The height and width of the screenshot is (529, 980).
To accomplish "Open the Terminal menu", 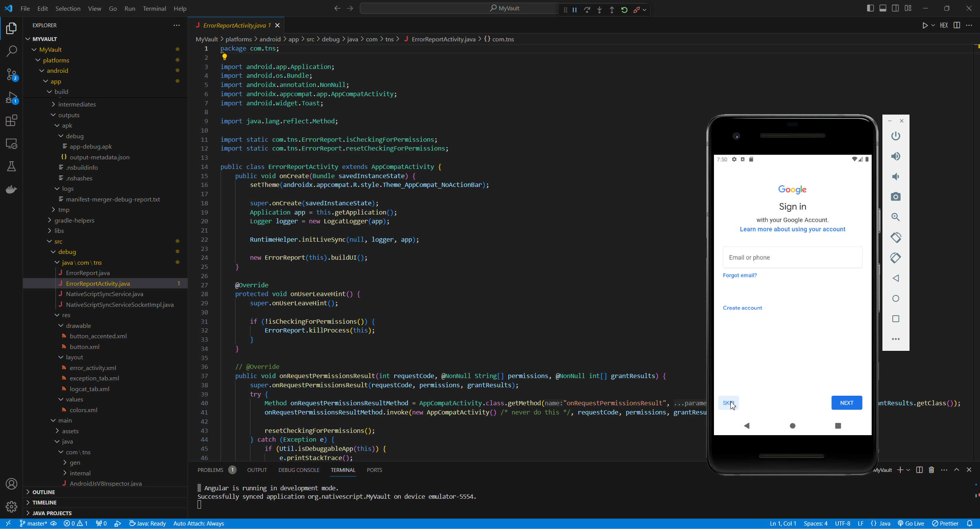I will 154,8.
